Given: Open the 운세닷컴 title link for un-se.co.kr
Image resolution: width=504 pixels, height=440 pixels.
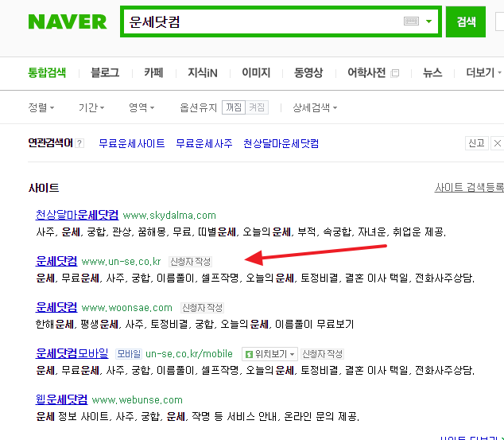Looking at the screenshot, I should (56, 261).
